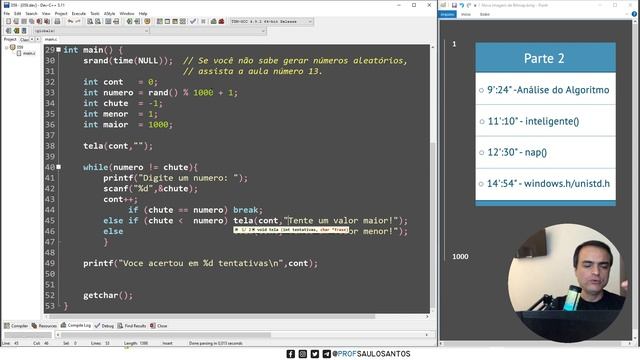640x360 pixels.
Task: Collapse the Paint ribbon with chevron
Action: (x=627, y=14)
